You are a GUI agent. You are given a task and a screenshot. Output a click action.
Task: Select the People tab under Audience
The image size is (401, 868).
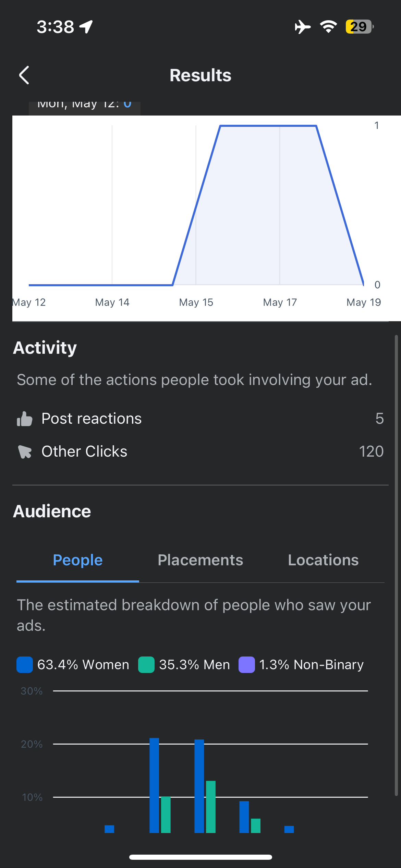pos(77,559)
